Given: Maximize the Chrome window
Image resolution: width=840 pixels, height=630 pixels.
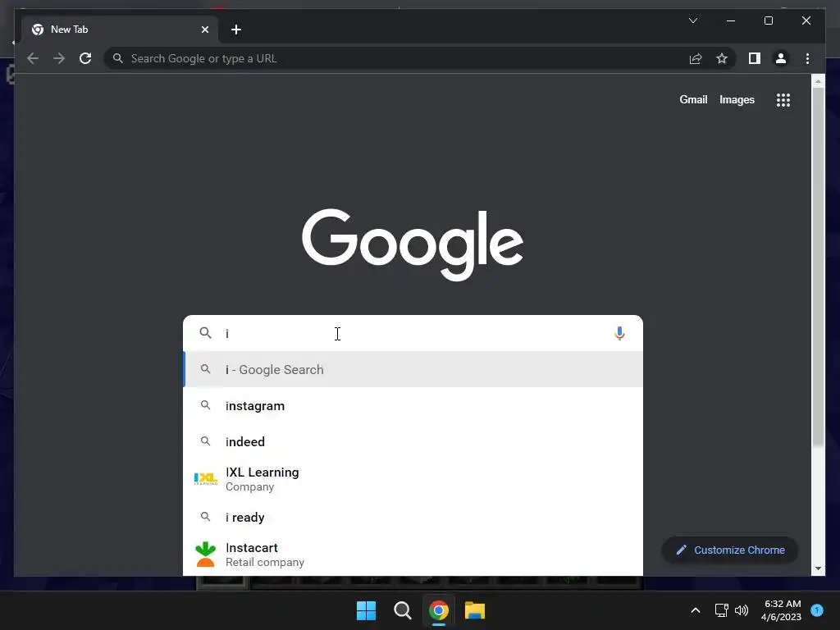Looking at the screenshot, I should coord(768,21).
